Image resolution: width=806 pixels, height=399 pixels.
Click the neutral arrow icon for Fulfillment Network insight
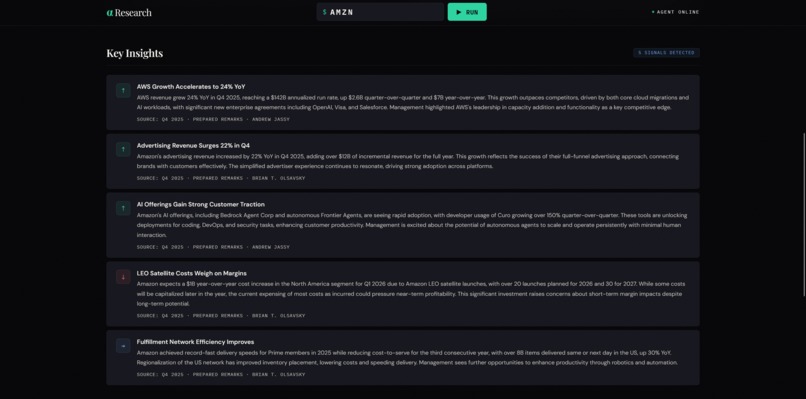coord(123,346)
